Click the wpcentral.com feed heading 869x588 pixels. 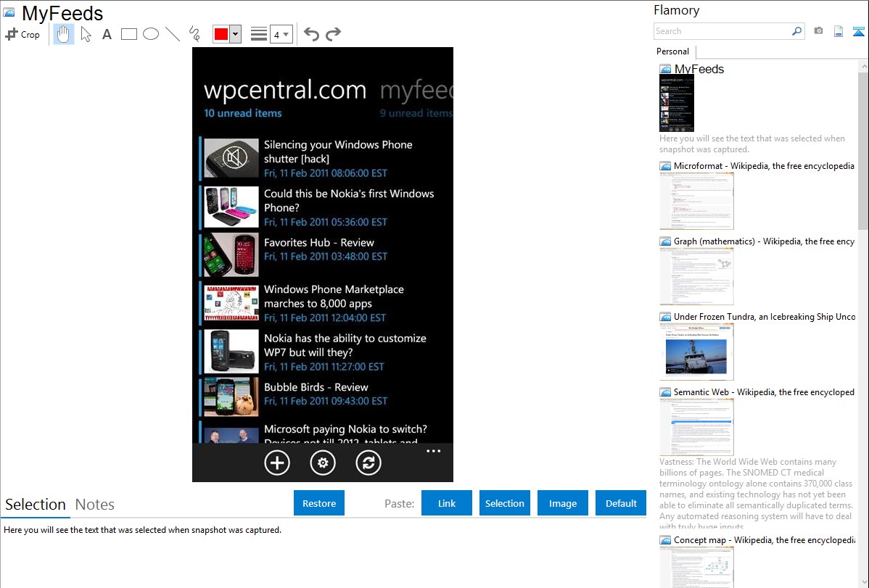285,91
